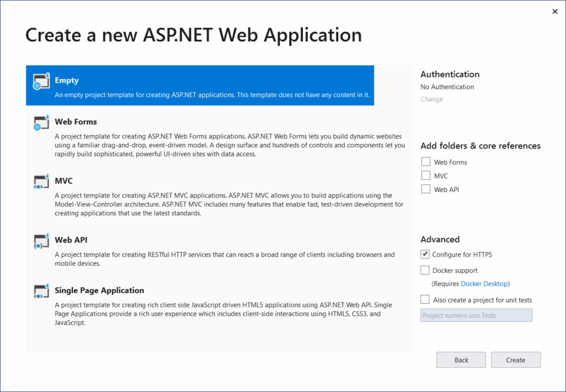Enable Docker support option
The height and width of the screenshot is (392, 566).
tap(425, 271)
